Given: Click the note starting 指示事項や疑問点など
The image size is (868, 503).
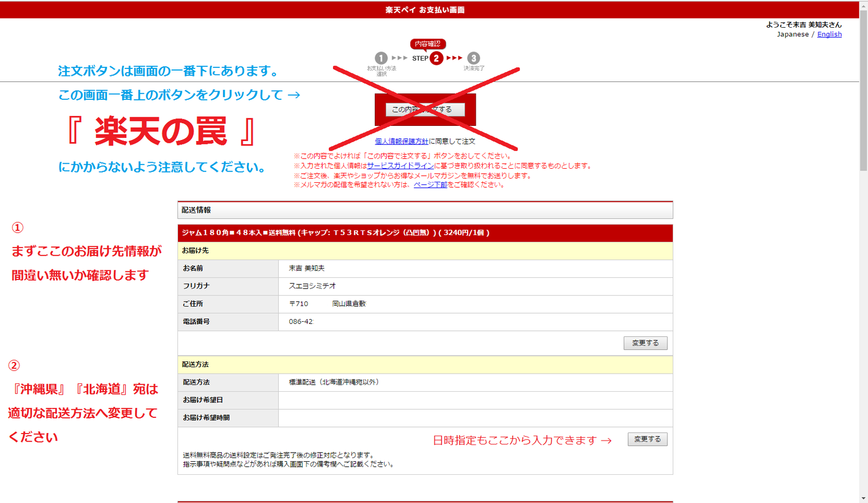Looking at the screenshot, I should point(289,464).
